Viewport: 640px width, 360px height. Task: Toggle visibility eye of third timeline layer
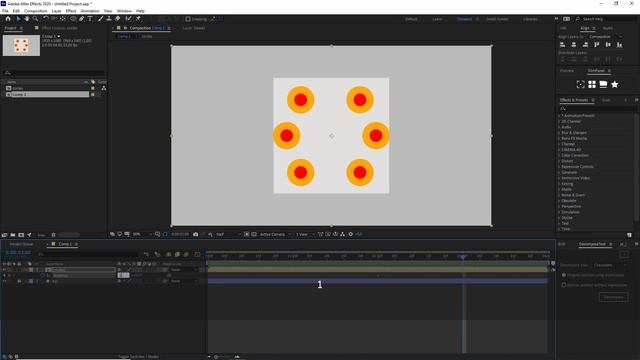4,281
